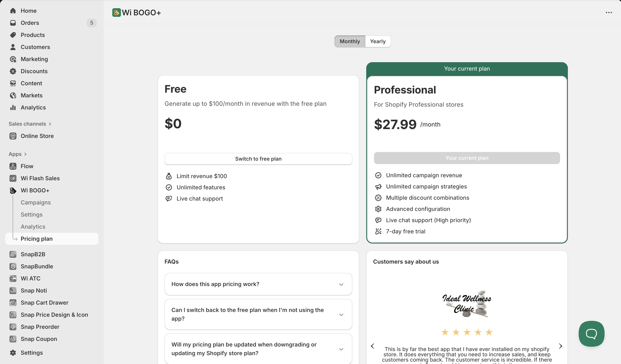Click the Wi Flash Sales app icon

pyautogui.click(x=13, y=178)
